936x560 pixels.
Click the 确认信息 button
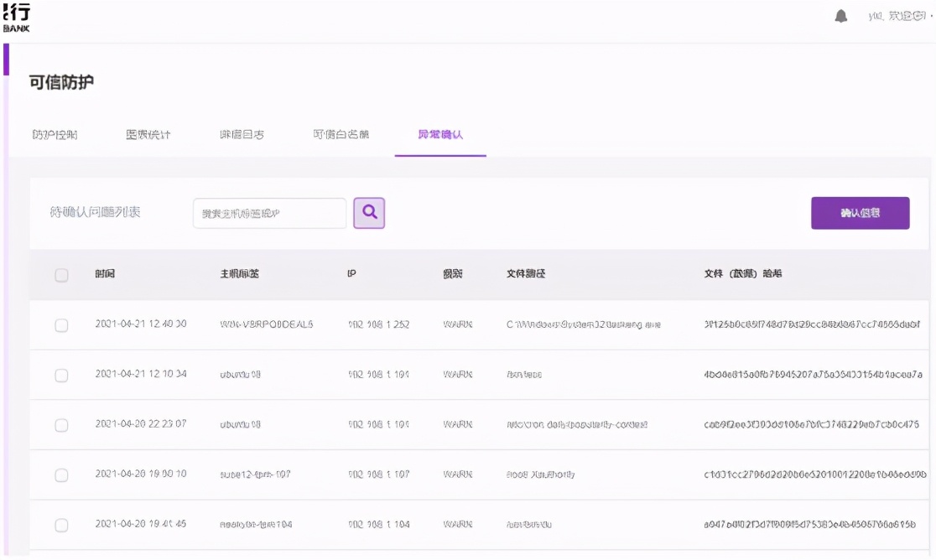[860, 213]
